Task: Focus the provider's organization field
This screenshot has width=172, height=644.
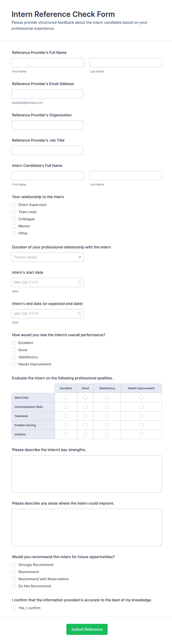Action: 47,125
